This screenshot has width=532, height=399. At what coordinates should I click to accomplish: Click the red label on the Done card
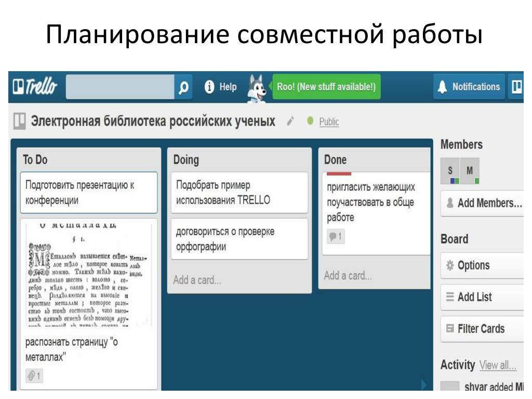(339, 174)
